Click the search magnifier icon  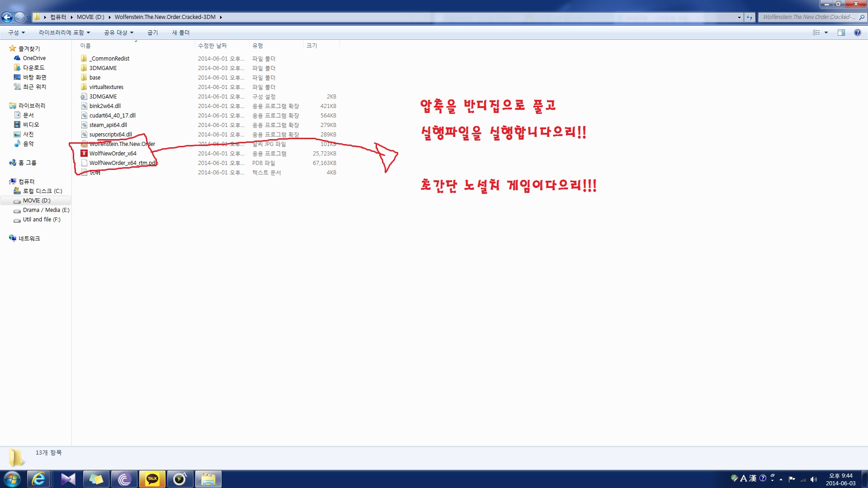[862, 17]
